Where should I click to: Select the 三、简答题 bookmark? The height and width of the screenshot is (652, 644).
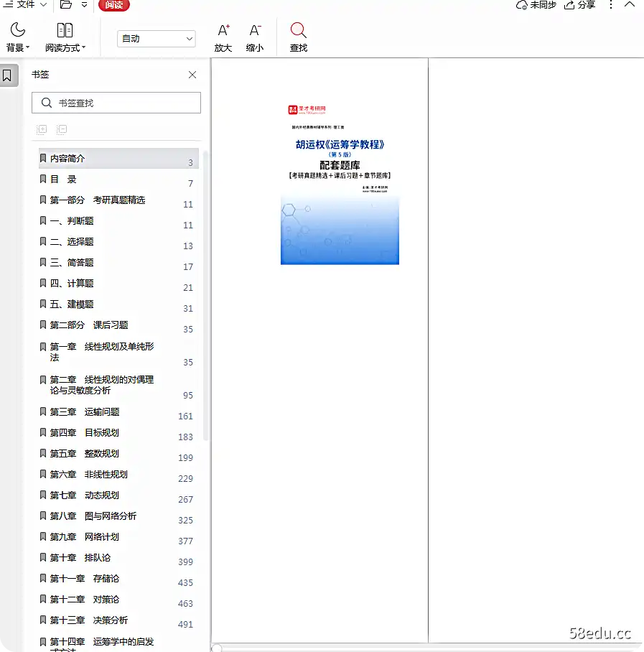click(x=118, y=262)
